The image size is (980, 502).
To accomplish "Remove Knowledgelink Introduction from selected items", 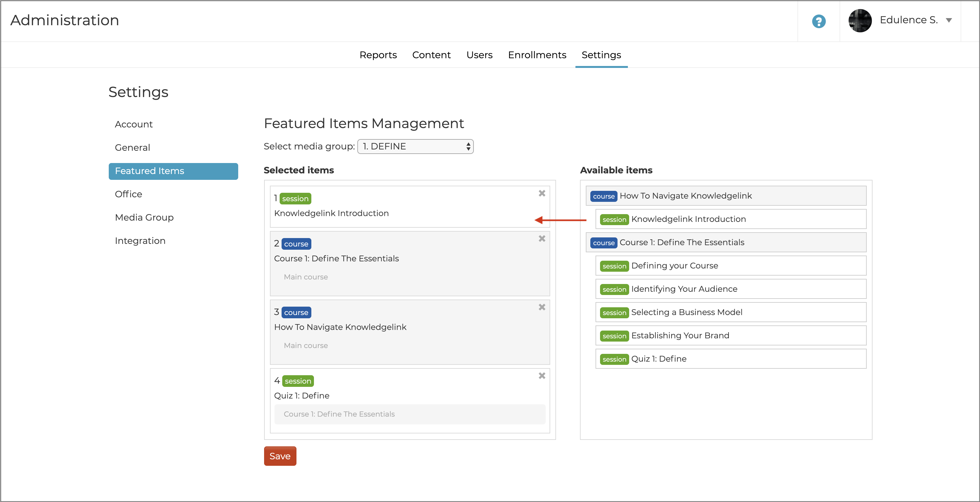I will tap(542, 193).
